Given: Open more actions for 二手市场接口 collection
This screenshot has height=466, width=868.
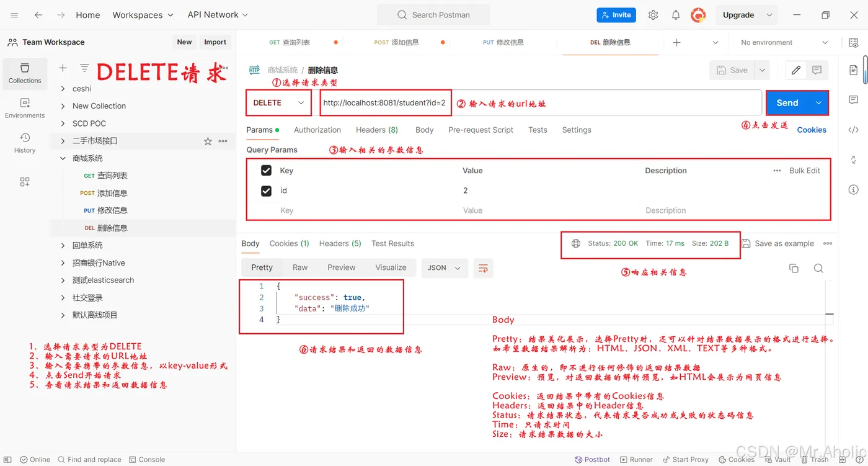Looking at the screenshot, I should click(x=223, y=141).
